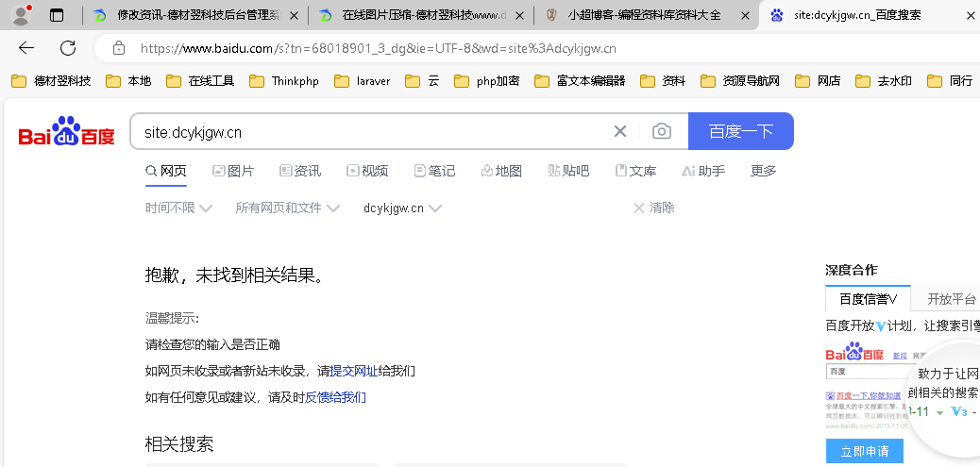The width and height of the screenshot is (980, 467).
Task: Select the 图片 search category
Action: tap(233, 171)
